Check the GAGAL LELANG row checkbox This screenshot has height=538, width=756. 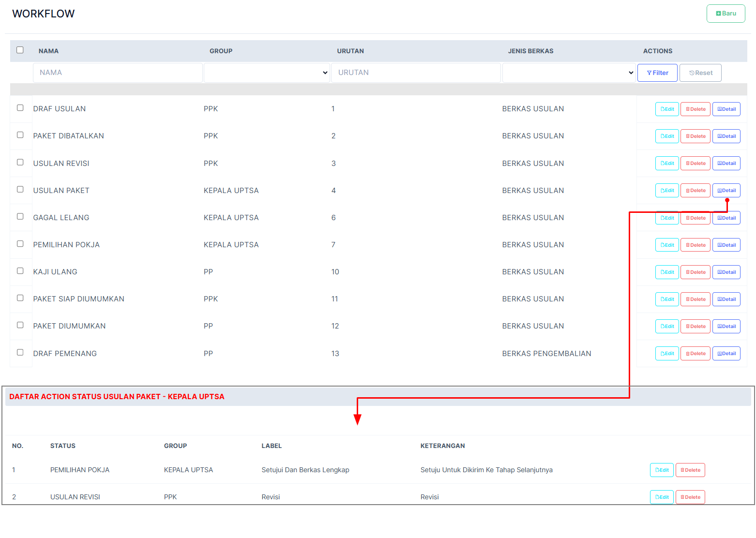(20, 217)
